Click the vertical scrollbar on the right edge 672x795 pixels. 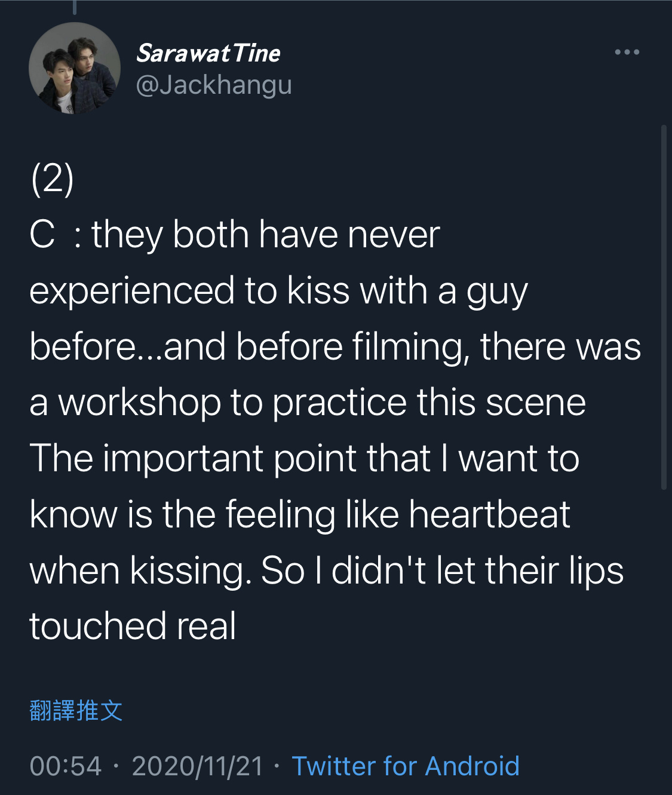pos(664,308)
